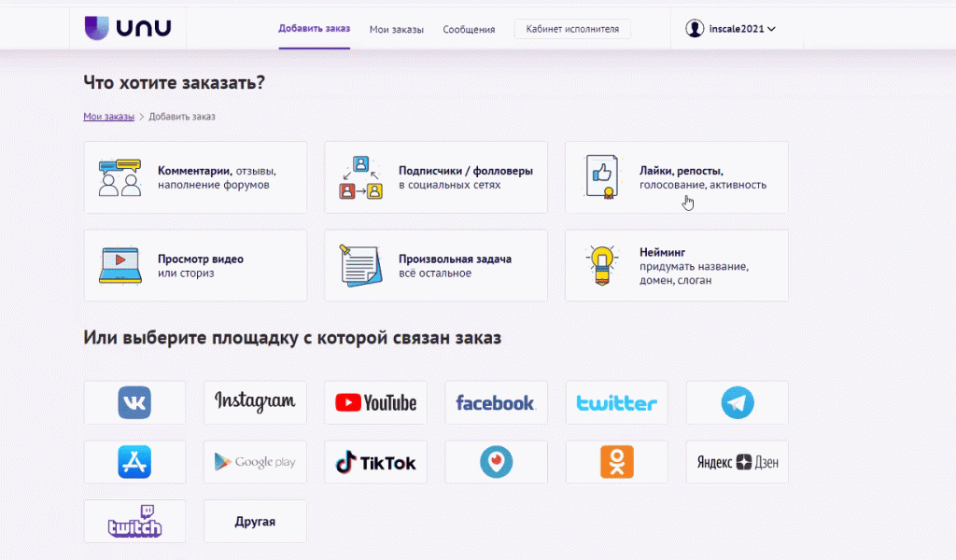The width and height of the screenshot is (956, 560).
Task: Open the Google Play platform option
Action: click(x=255, y=462)
